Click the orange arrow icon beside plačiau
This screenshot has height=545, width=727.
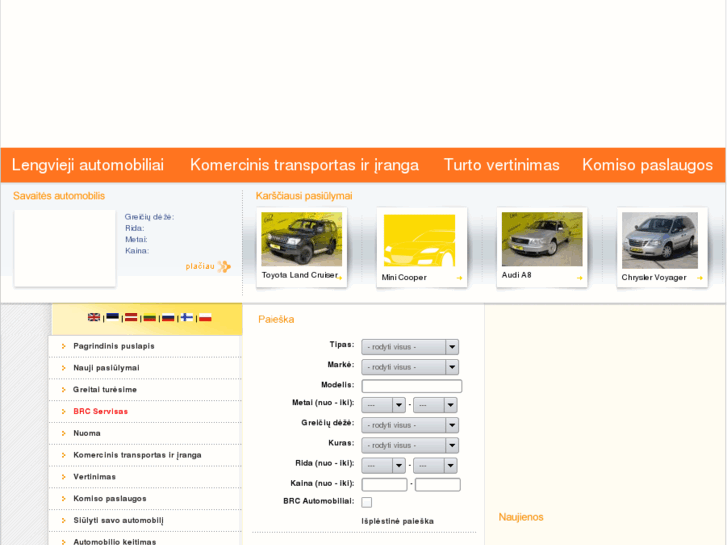224,266
